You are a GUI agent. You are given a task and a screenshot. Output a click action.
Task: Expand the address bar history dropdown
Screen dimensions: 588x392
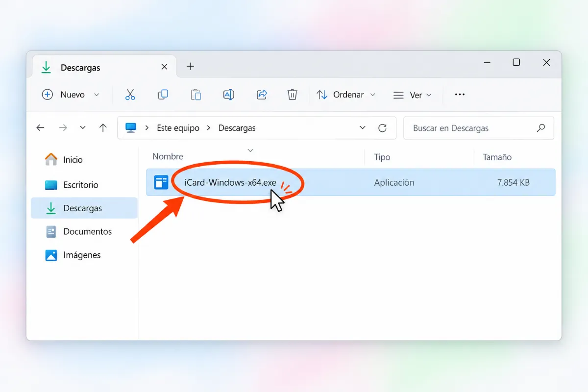363,128
